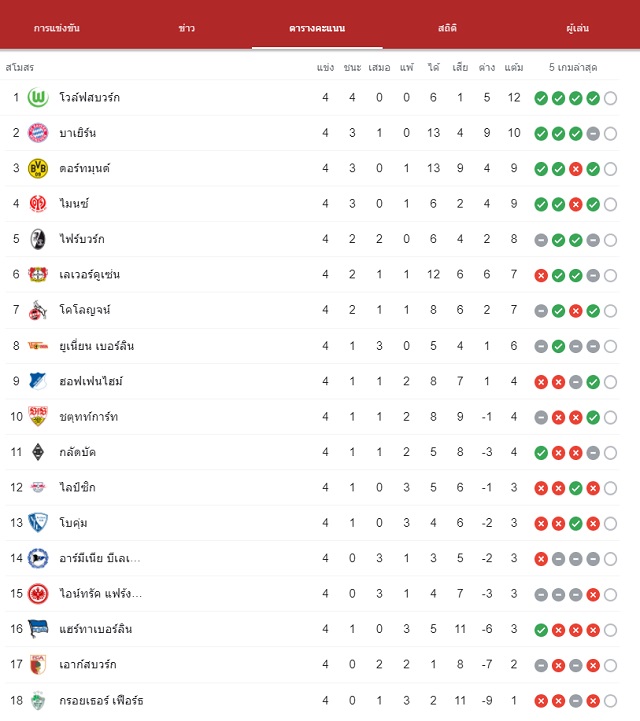Viewport: 640px width, 721px height.
Task: Click the Hertha Berlin flag logo
Action: click(x=38, y=629)
